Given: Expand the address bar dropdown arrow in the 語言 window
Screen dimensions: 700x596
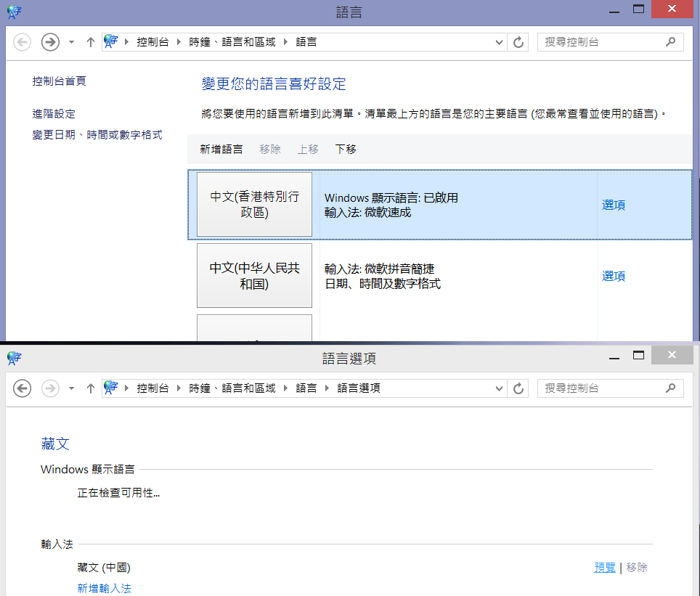Looking at the screenshot, I should click(499, 41).
